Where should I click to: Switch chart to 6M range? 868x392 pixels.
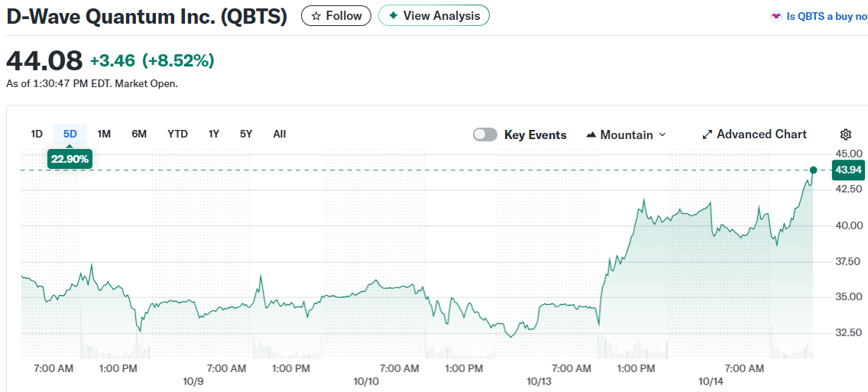pyautogui.click(x=139, y=134)
